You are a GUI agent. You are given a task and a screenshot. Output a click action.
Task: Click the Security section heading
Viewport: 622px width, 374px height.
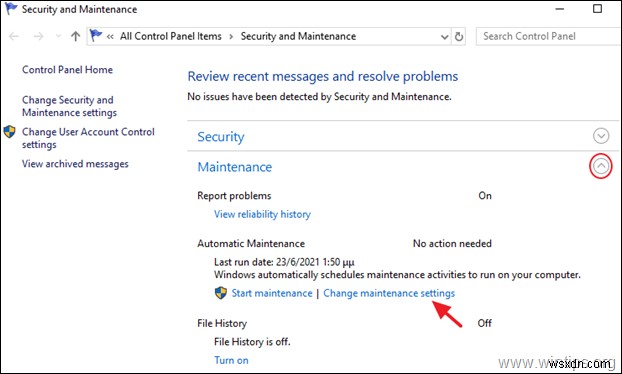click(221, 136)
